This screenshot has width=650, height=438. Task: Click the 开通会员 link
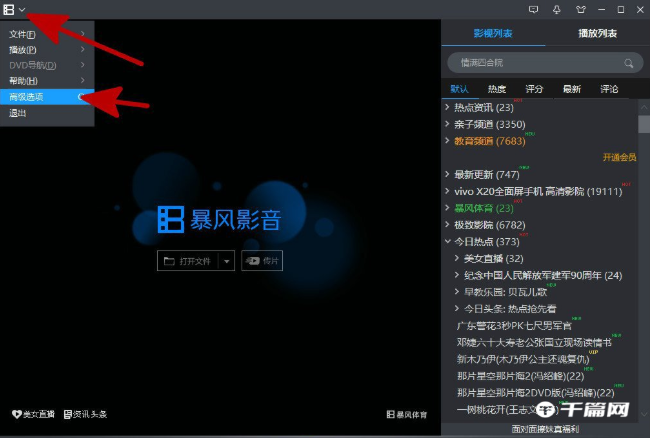point(619,157)
